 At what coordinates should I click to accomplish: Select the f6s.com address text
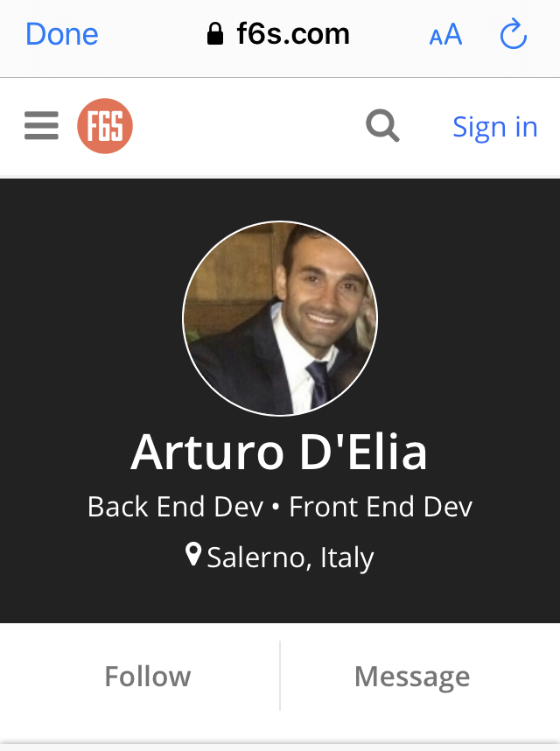coord(293,34)
